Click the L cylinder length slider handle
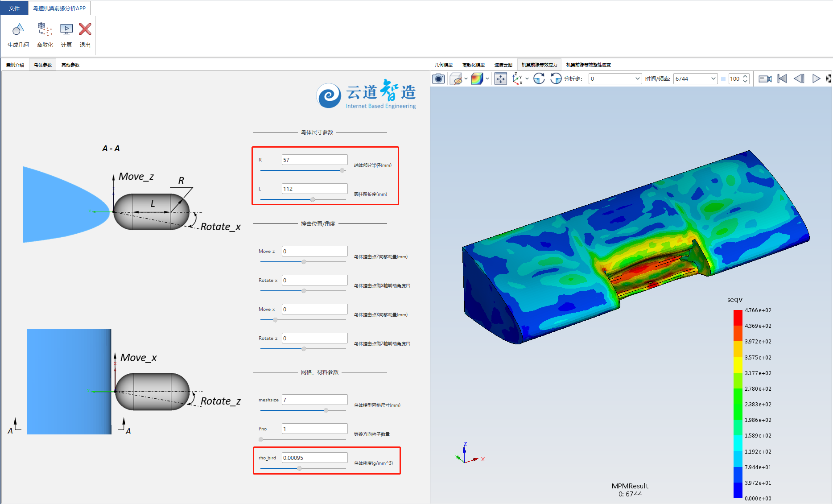This screenshot has height=504, width=833. [313, 199]
